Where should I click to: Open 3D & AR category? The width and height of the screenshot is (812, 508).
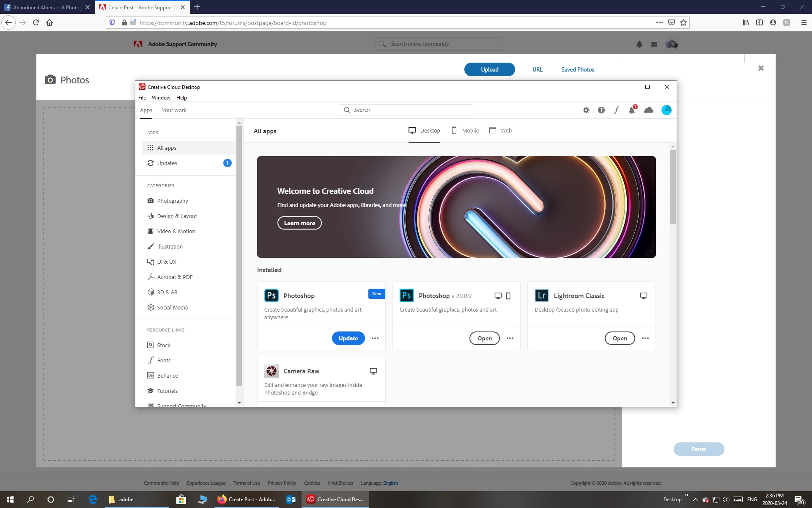point(167,292)
